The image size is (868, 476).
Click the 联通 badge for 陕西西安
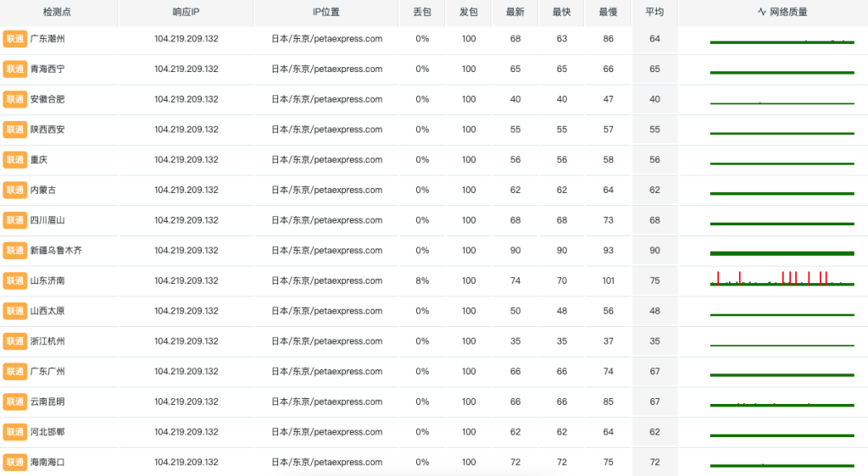pos(15,130)
